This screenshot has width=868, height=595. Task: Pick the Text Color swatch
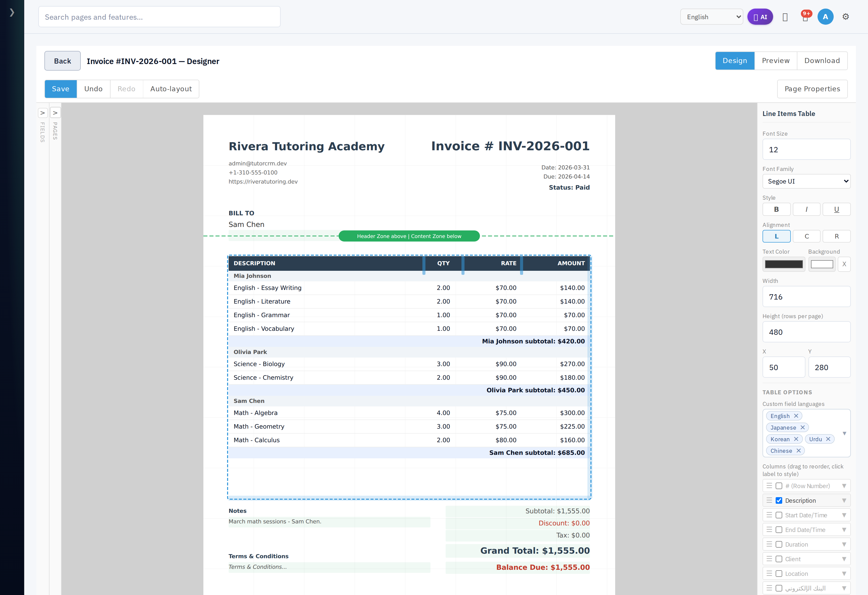[x=783, y=264]
